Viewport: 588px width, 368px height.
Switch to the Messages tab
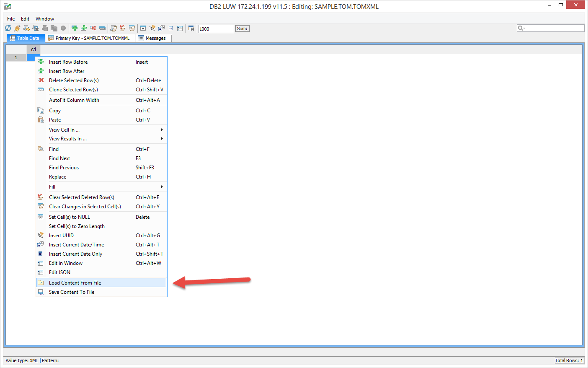click(152, 38)
